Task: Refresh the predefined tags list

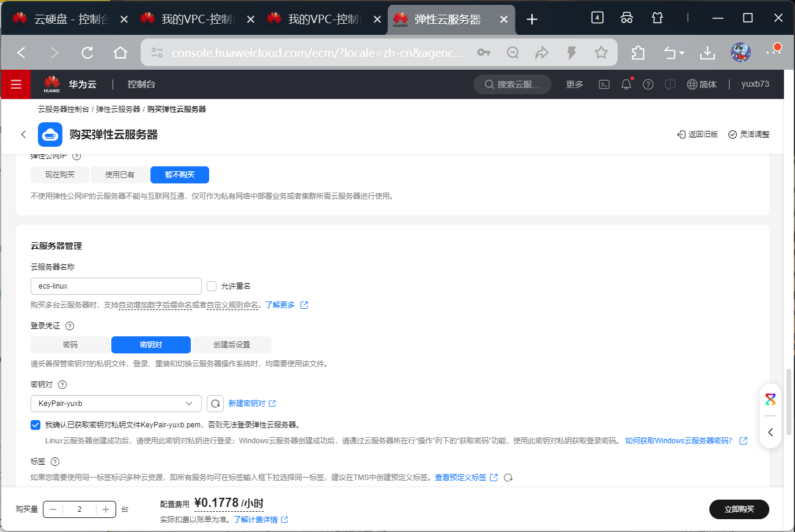Action: tap(508, 478)
